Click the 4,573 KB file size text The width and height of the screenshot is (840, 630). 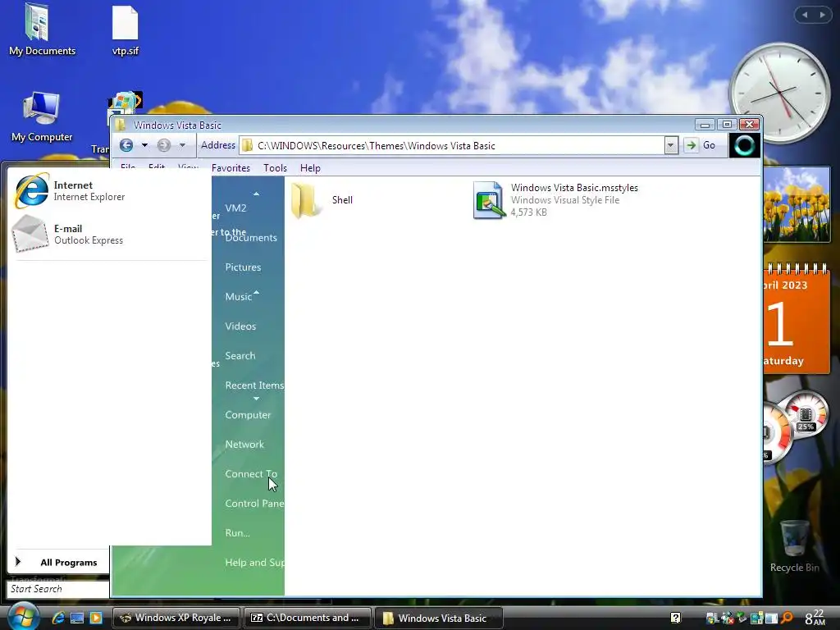(529, 212)
